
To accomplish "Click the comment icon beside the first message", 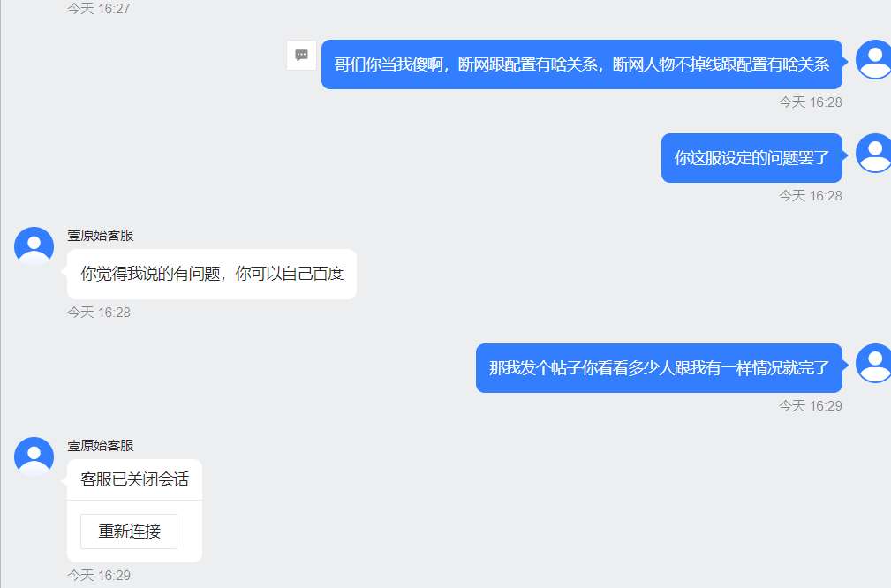I will pos(302,55).
